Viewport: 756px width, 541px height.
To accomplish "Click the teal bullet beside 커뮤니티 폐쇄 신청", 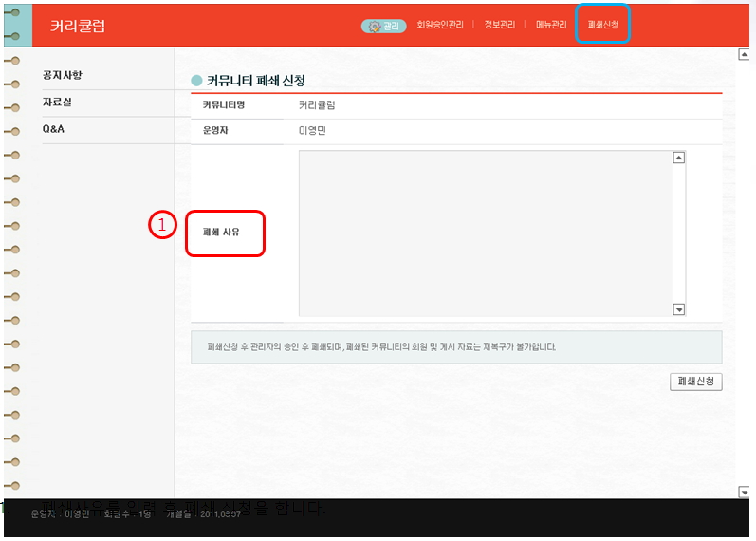I will point(196,82).
